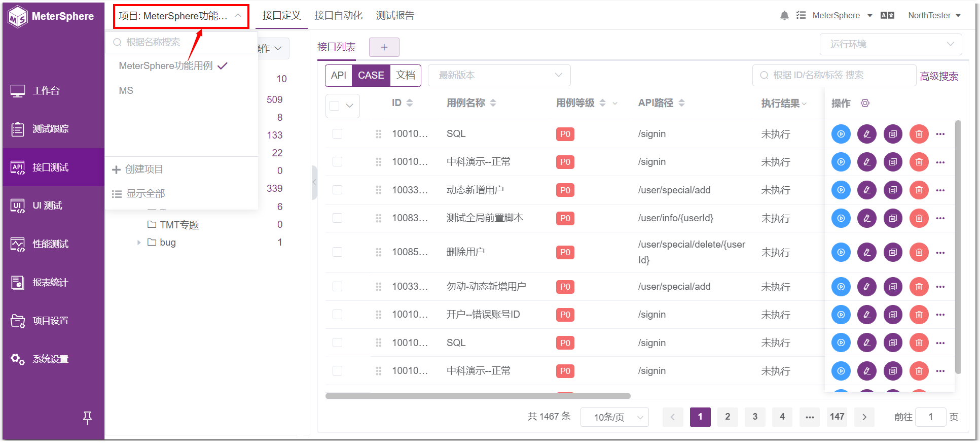Open 系统设置 in sidebar
Screen dimensions: 980x444
[x=53, y=359]
